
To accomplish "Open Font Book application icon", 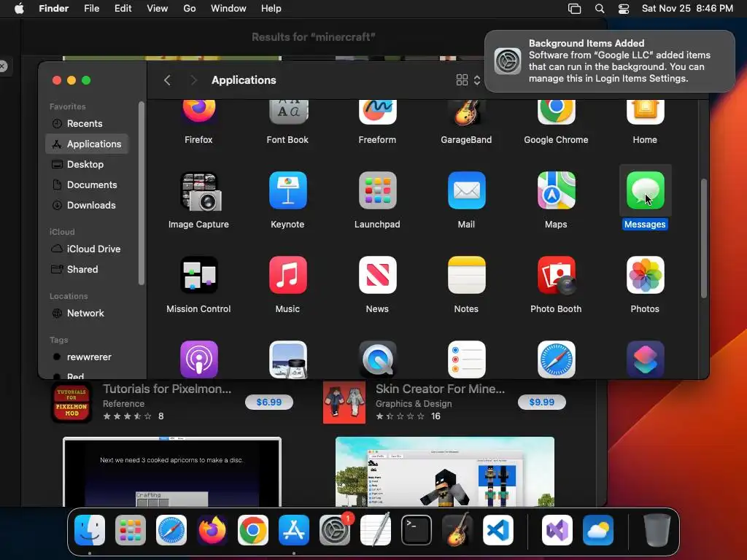I will pyautogui.click(x=287, y=112).
